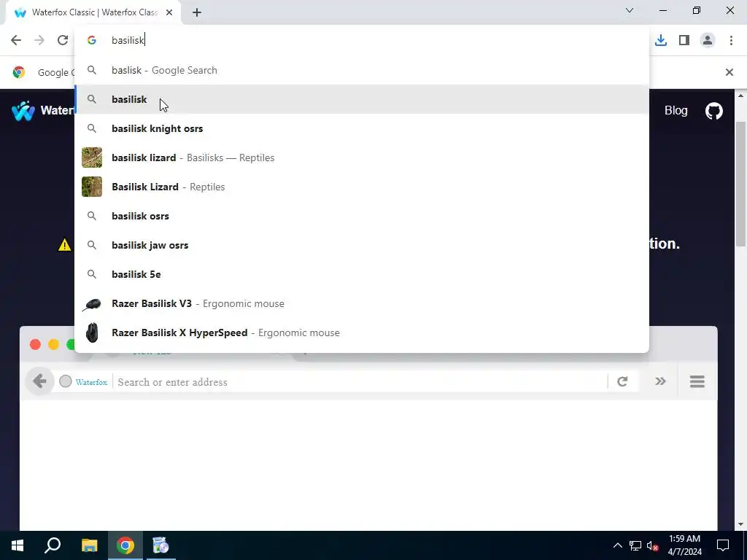Viewport: 747px width, 560px height.
Task: Click the address bar text 'basilisk'
Action: click(128, 40)
